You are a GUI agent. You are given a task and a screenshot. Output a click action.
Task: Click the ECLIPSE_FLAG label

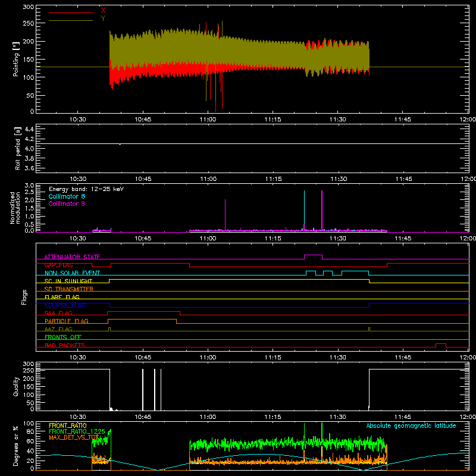[65, 305]
